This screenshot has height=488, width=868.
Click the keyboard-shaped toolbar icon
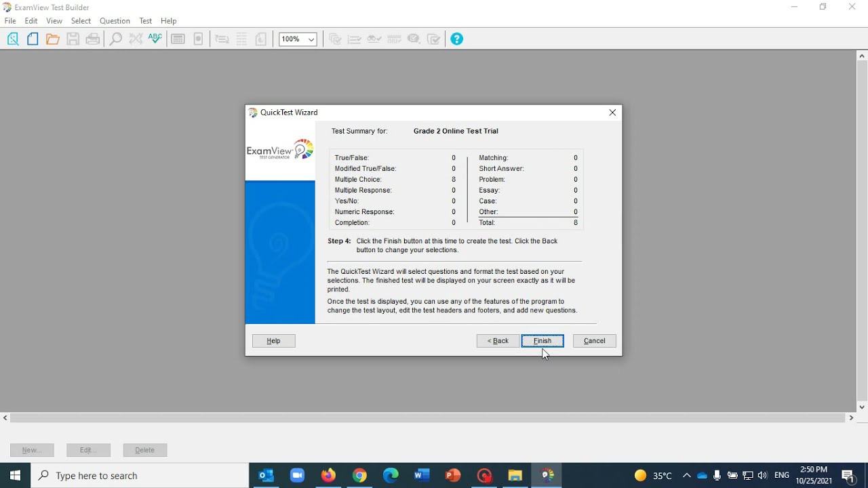point(178,39)
